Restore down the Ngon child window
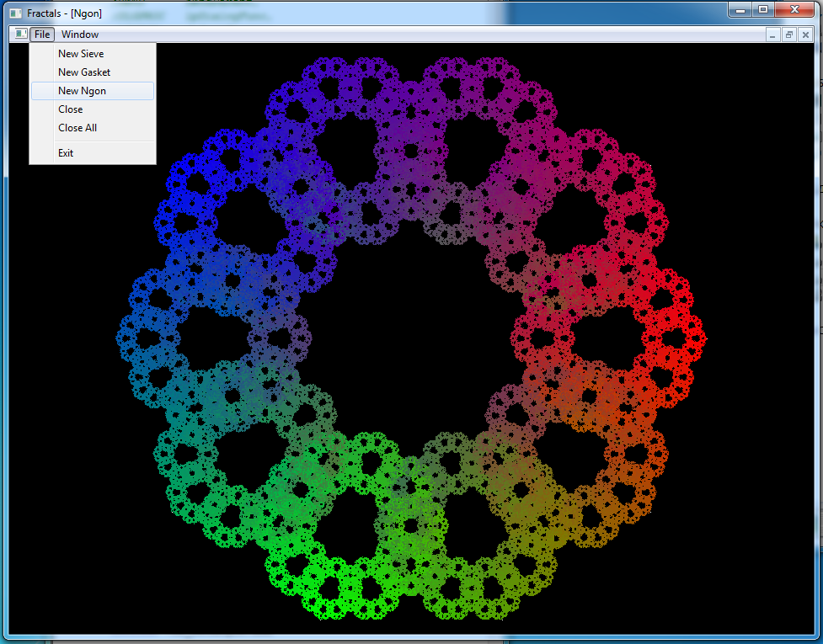The image size is (823, 644). tap(789, 35)
